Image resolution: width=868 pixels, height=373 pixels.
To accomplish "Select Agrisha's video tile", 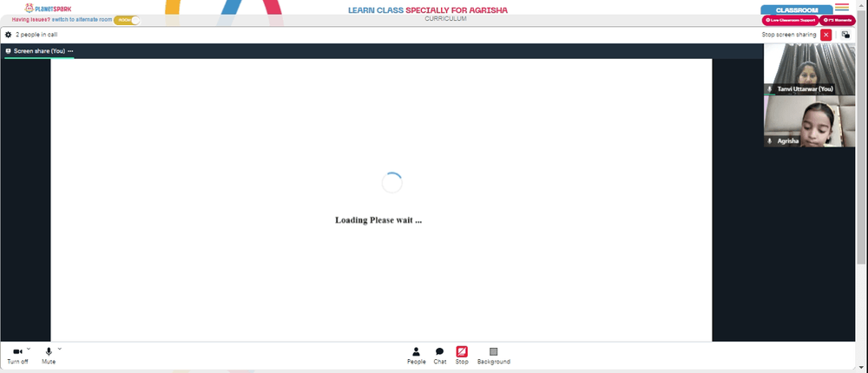I will pos(809,121).
